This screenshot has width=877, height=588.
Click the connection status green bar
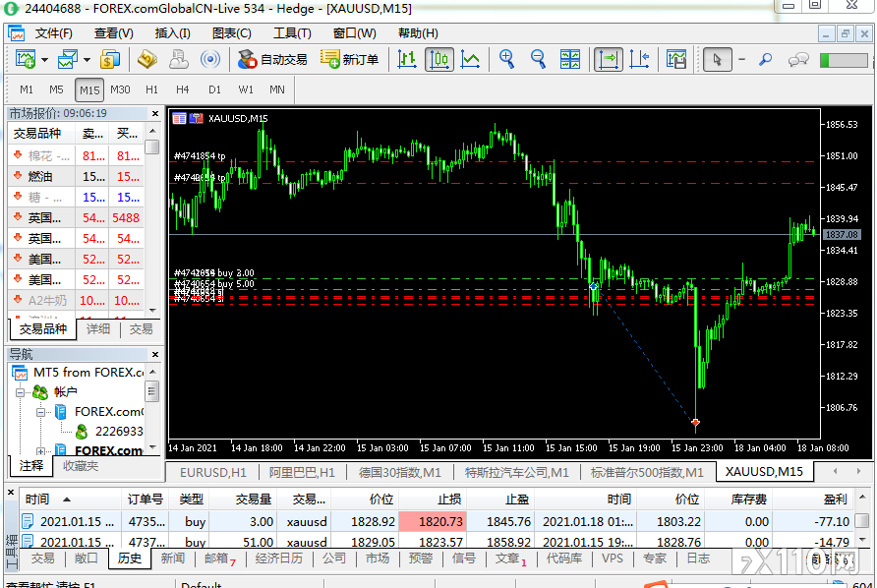tap(843, 60)
